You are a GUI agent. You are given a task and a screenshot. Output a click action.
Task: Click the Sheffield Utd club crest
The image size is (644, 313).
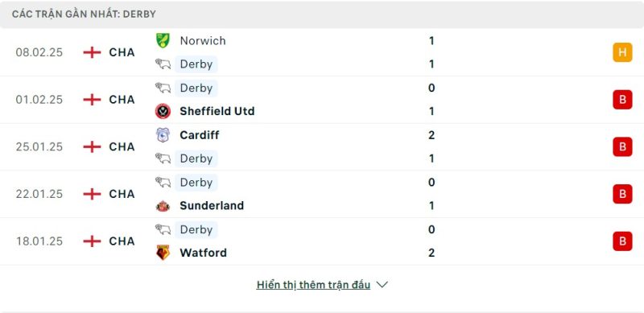point(163,111)
